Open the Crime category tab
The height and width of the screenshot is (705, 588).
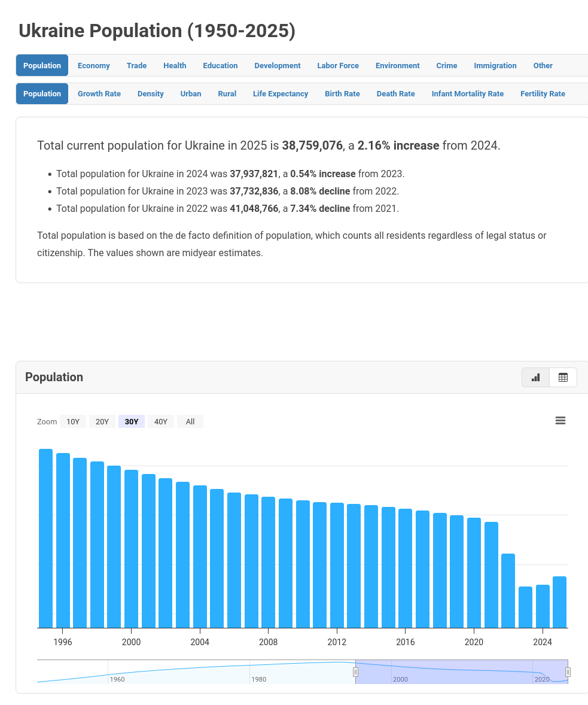(446, 66)
